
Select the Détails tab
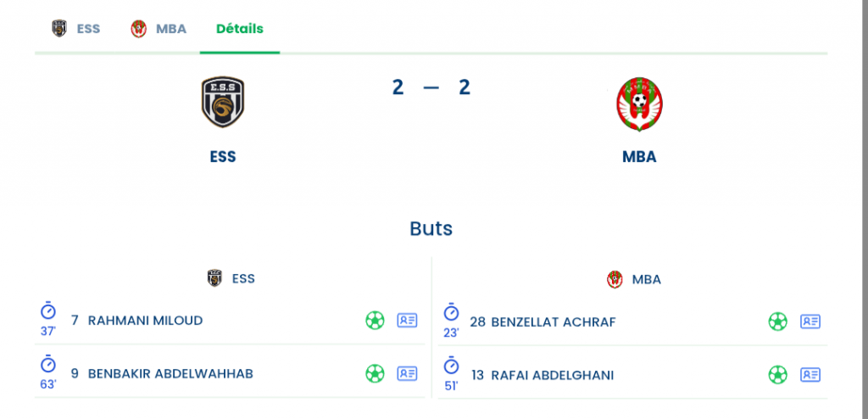click(x=239, y=29)
